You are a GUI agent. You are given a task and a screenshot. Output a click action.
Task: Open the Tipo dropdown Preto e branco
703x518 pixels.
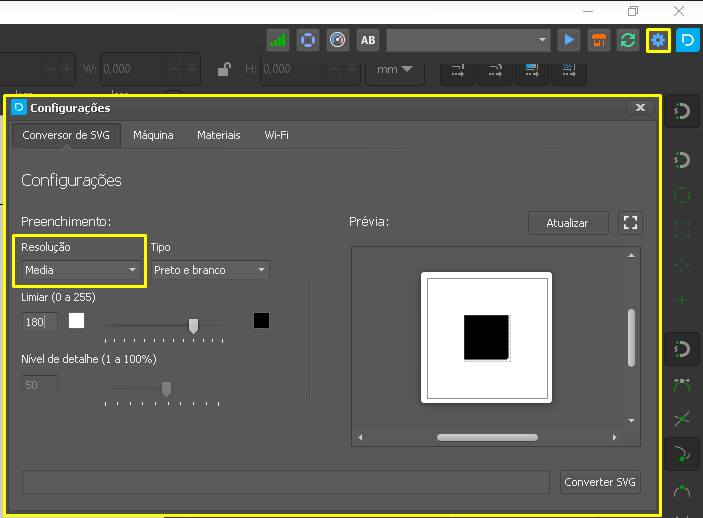(210, 270)
